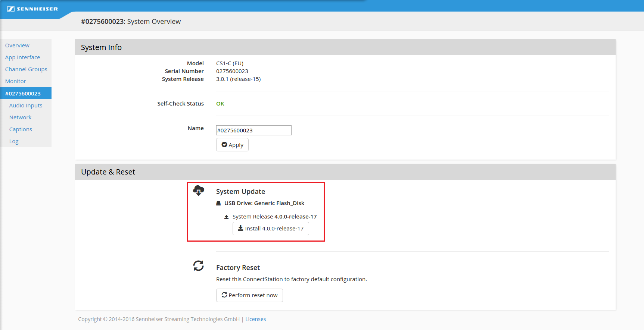This screenshot has height=330, width=644.
Task: View the Log subpage
Action: 14,141
